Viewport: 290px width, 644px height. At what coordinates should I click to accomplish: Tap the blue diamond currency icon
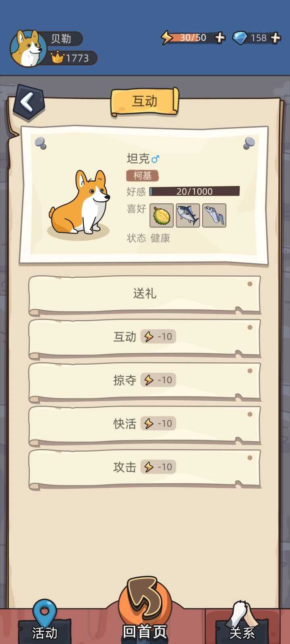click(x=240, y=38)
